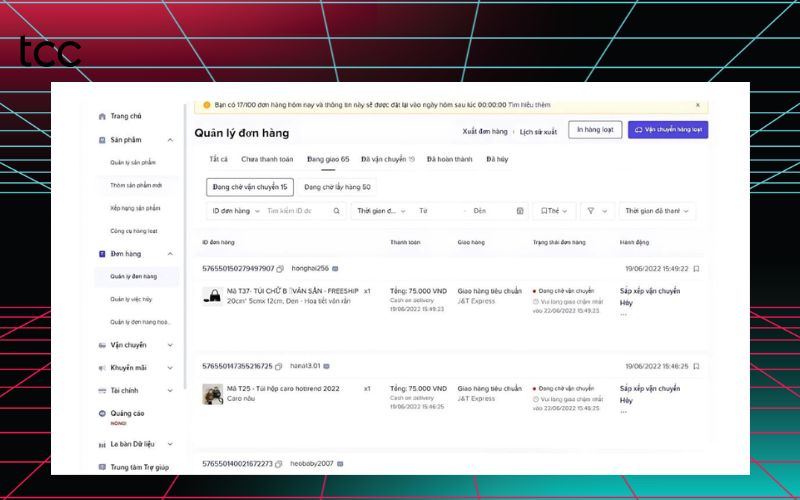Open Trang chủ home icon
This screenshot has height=500, width=800.
[102, 116]
